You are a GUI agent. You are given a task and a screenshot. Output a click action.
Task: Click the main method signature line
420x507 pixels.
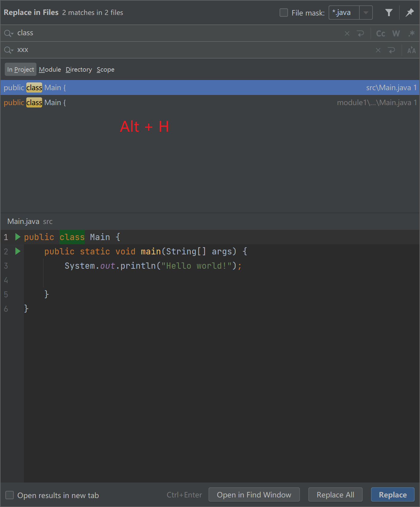145,251
